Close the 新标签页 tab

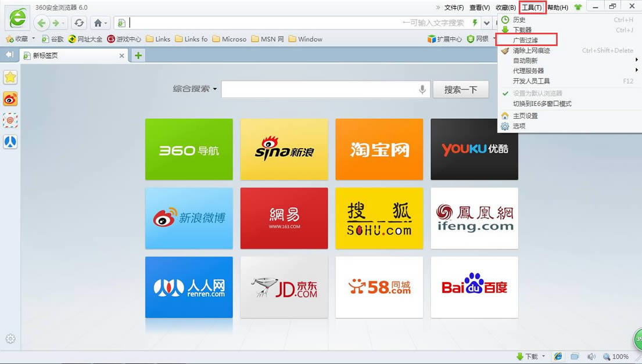click(121, 56)
